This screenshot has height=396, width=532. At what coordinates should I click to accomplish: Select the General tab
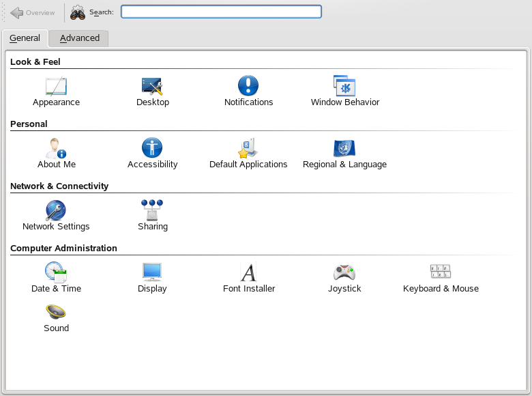point(25,38)
